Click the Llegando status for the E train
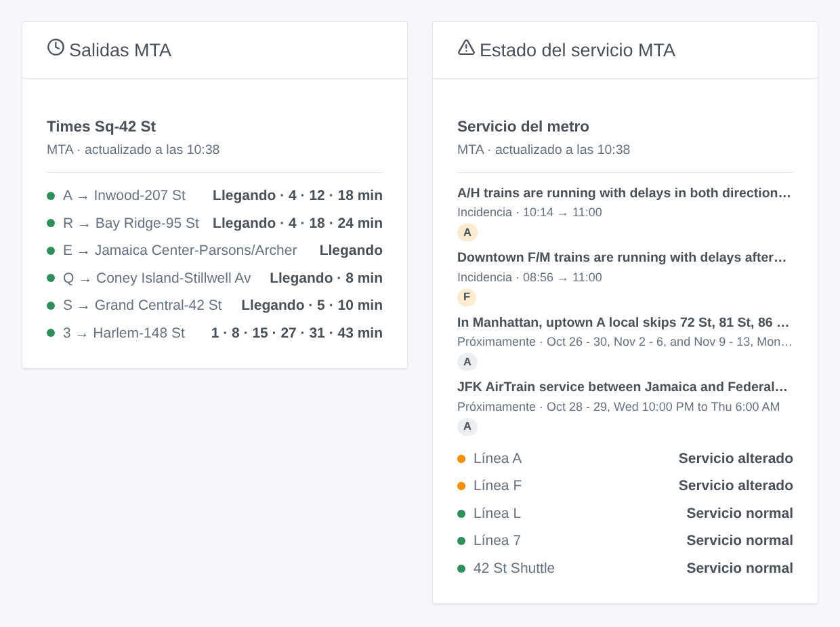The image size is (840, 627). [x=351, y=251]
